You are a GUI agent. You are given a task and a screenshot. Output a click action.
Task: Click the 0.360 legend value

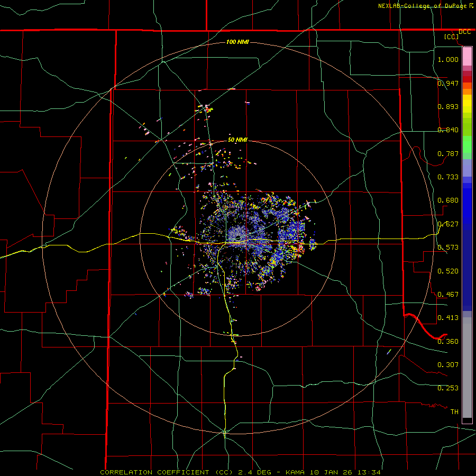click(448, 341)
